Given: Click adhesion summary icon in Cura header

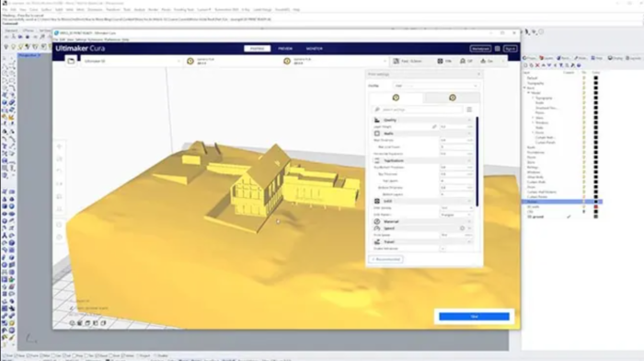Looking at the screenshot, I should tap(483, 61).
